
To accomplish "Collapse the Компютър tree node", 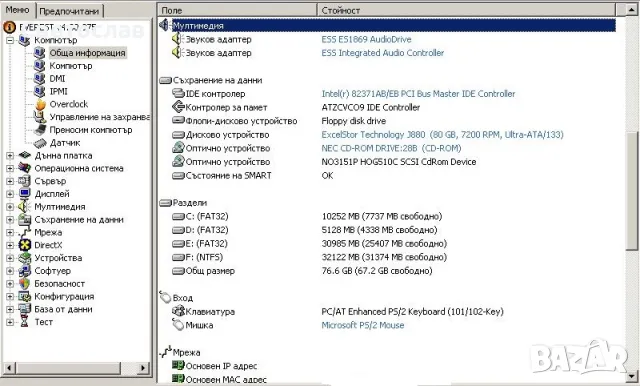I will pos(10,40).
